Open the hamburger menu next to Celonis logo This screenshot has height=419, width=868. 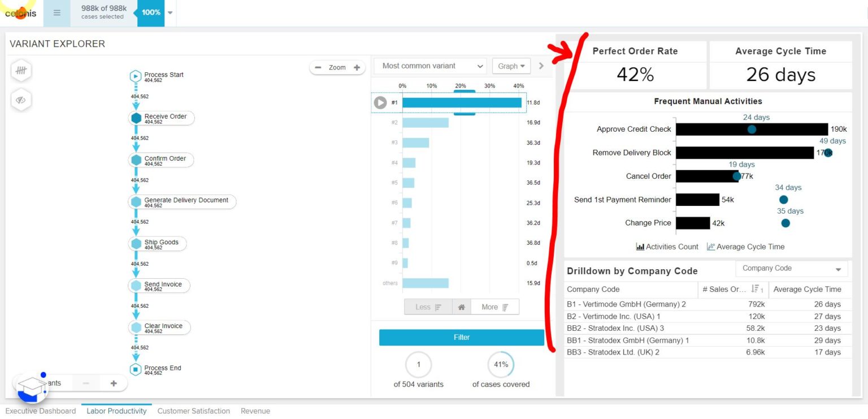[57, 12]
